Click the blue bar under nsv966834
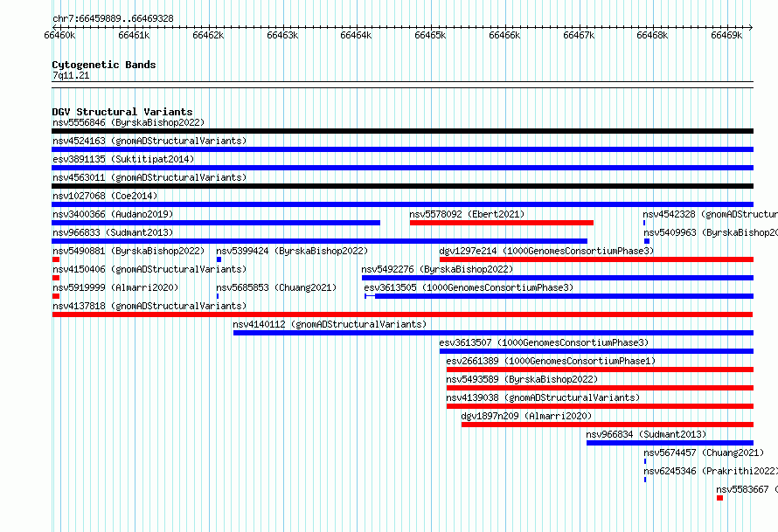Viewport: 778px width, 532px height. [x=670, y=443]
